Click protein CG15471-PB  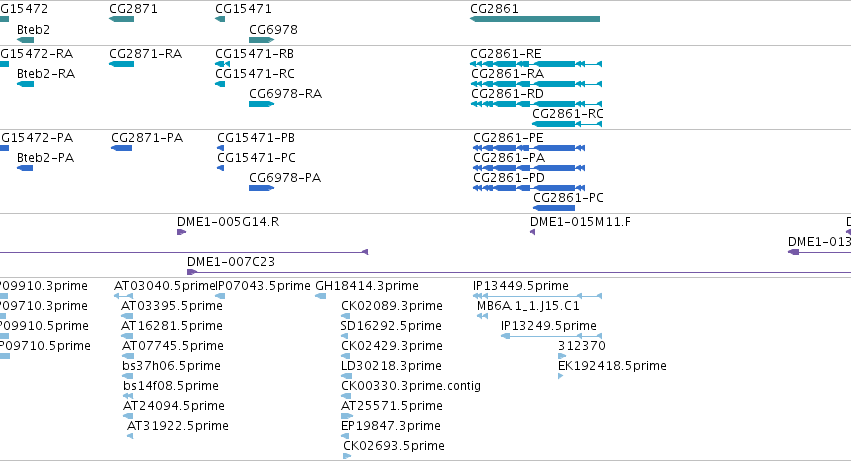256,138
